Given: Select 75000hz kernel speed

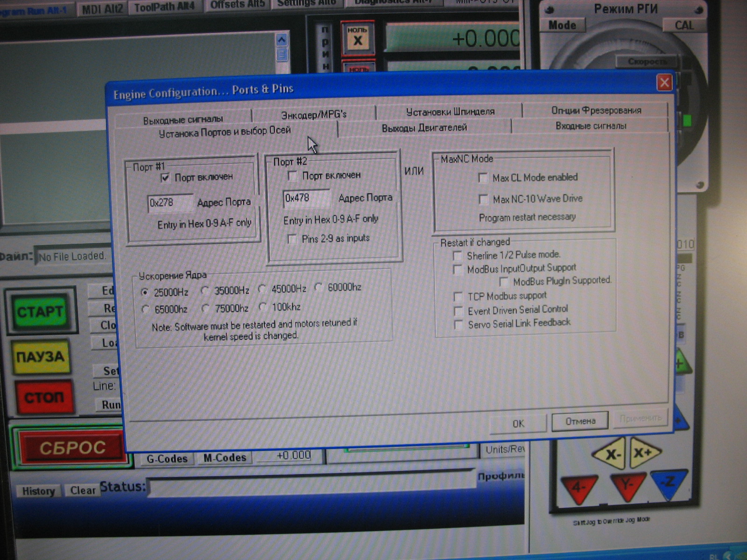Looking at the screenshot, I should click(x=205, y=308).
